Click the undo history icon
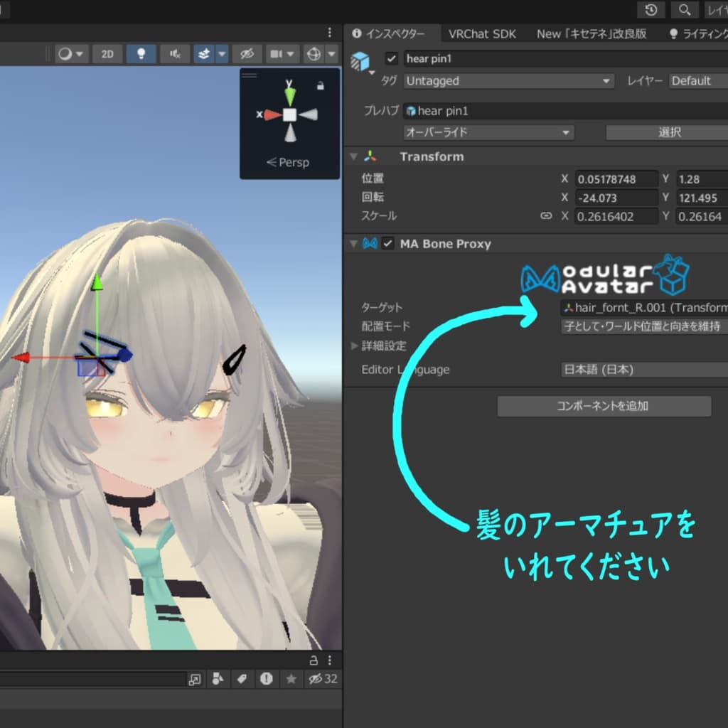The width and height of the screenshot is (728, 728). [x=651, y=10]
